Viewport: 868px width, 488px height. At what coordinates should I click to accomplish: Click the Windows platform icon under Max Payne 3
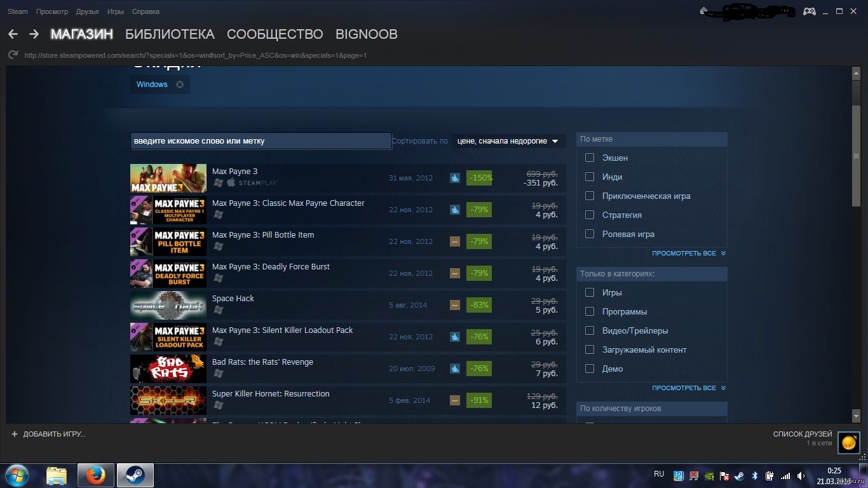click(x=218, y=183)
